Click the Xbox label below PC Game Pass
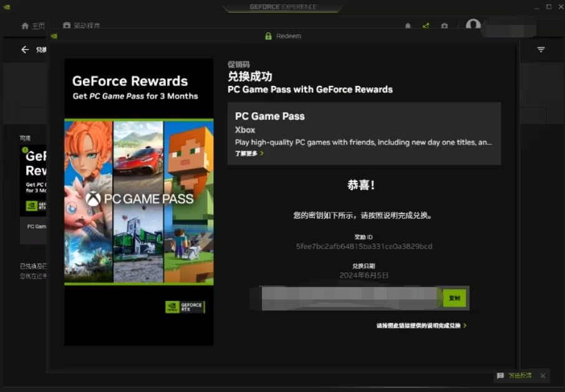Viewport: 565px width, 392px height. pos(245,130)
